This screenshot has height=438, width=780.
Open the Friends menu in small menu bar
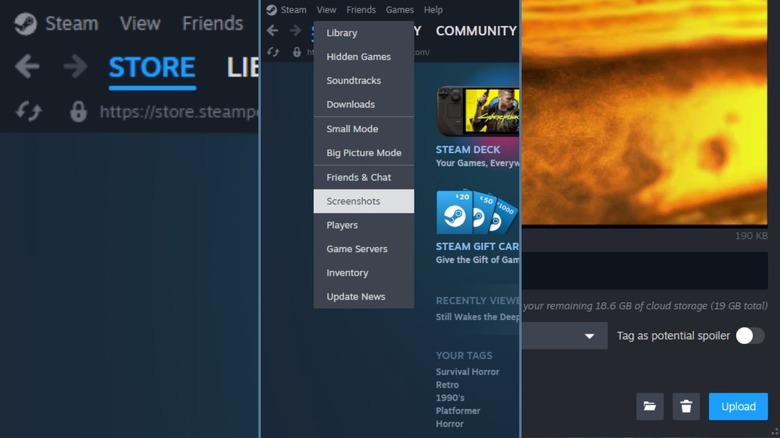361,10
